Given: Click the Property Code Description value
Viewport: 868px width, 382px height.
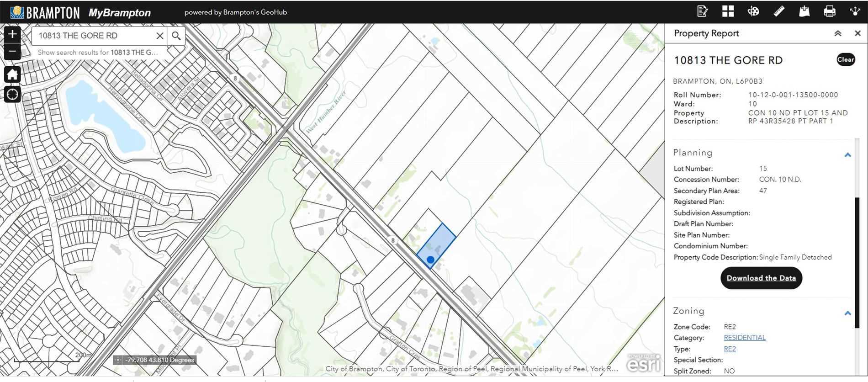Looking at the screenshot, I should (795, 257).
